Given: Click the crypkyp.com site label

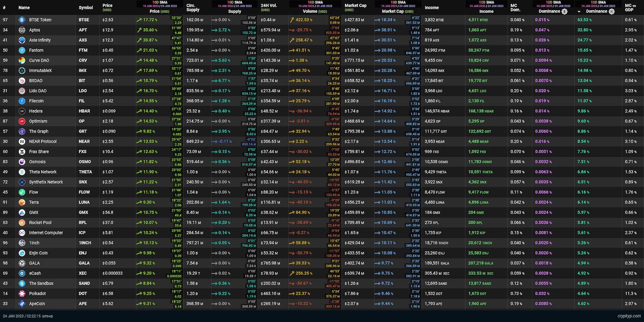Looking at the screenshot, I should point(628,317).
